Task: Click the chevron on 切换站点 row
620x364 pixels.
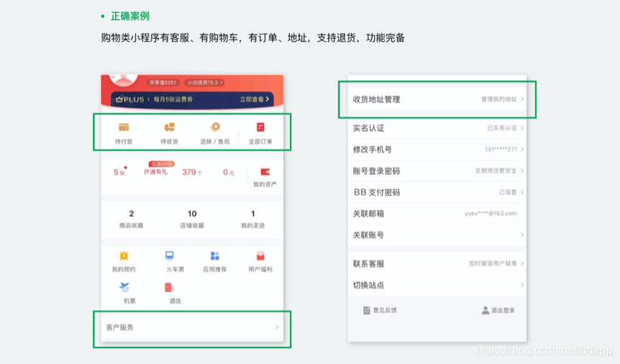Action: [x=522, y=285]
